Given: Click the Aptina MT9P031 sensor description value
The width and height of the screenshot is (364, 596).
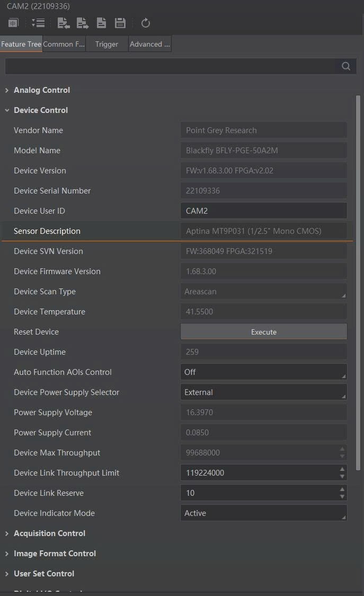Looking at the screenshot, I should pos(264,231).
